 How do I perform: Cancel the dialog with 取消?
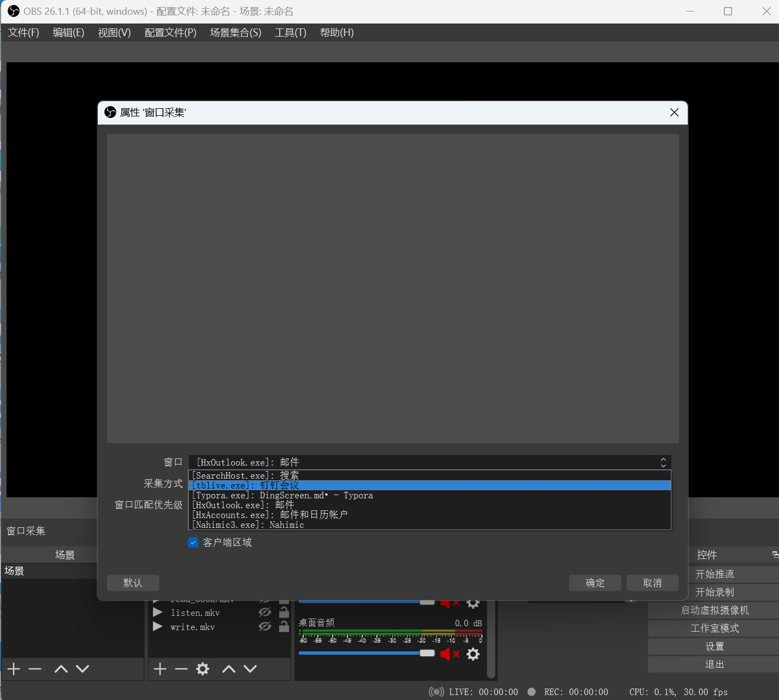652,583
